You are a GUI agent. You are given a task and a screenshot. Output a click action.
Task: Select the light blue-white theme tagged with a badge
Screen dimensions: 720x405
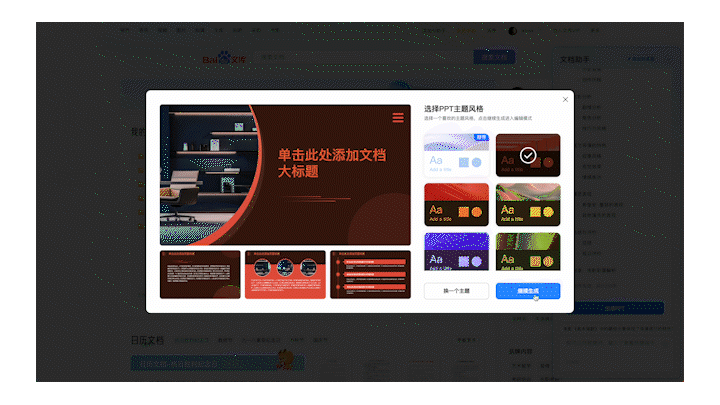pos(456,155)
